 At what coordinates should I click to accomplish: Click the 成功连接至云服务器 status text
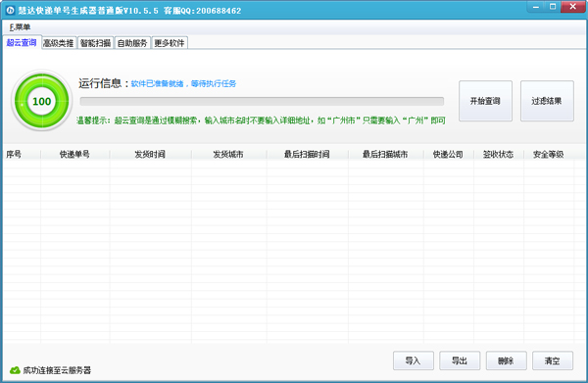[57, 370]
